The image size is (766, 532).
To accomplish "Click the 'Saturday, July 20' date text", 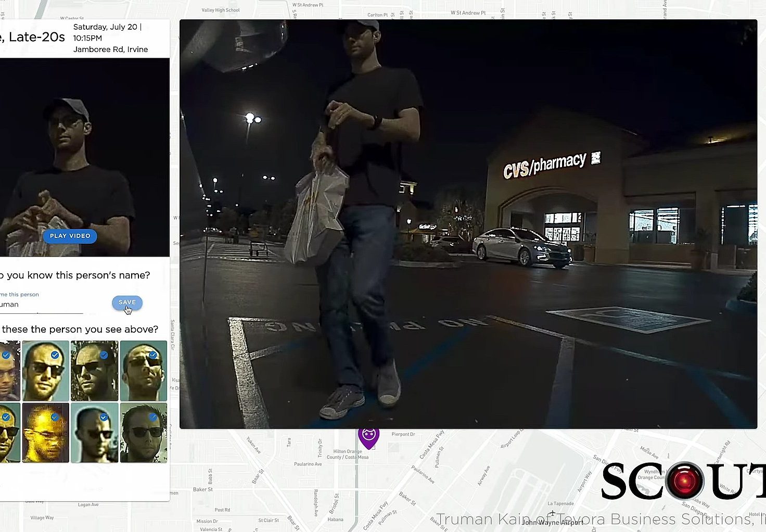I will click(x=105, y=27).
